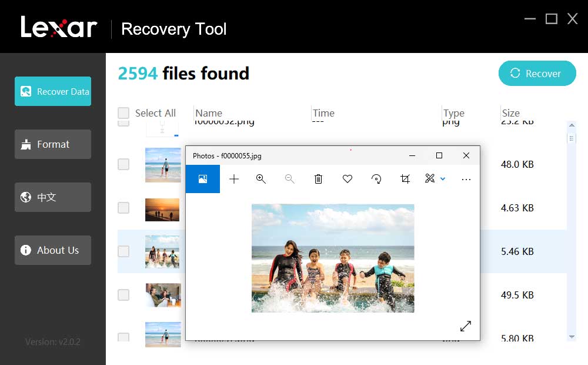Click the 2594 files found heading

point(183,73)
